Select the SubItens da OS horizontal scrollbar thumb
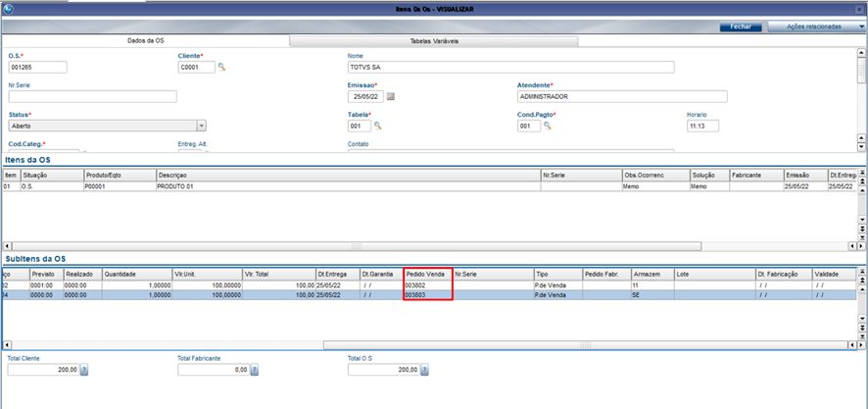 [586, 344]
